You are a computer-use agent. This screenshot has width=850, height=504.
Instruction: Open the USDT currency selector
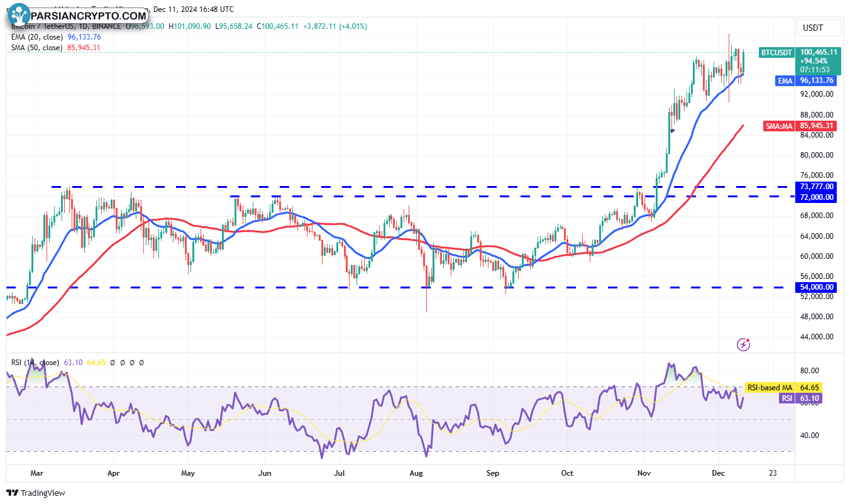tap(820, 28)
